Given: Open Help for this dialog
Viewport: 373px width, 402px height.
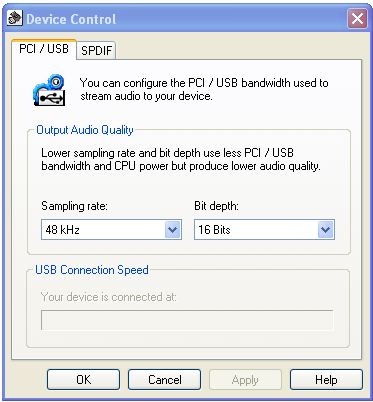Looking at the screenshot, I should [x=326, y=379].
